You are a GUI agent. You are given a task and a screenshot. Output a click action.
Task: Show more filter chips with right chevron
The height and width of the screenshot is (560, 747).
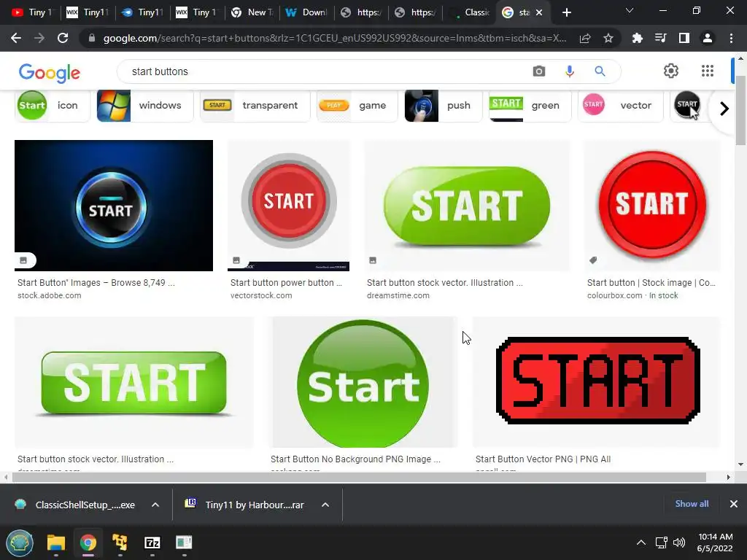[x=724, y=109]
